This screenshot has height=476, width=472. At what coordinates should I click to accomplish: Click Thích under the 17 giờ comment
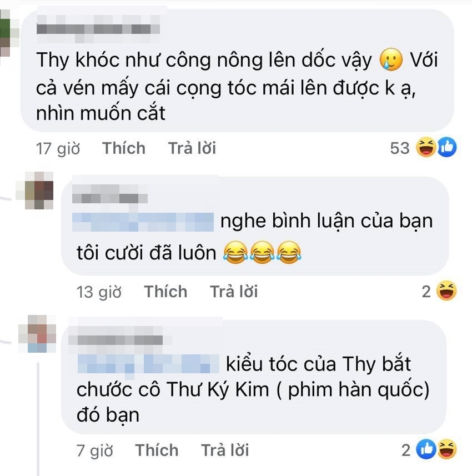coord(123,148)
